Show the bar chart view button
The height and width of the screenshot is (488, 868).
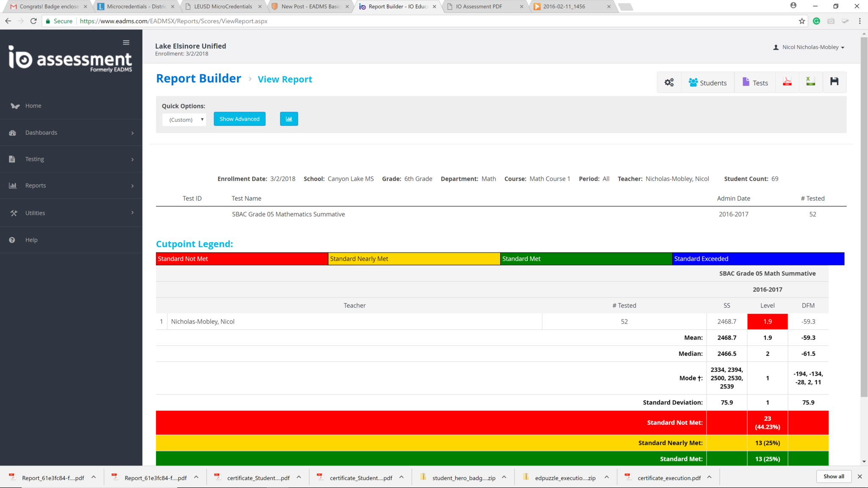(289, 119)
